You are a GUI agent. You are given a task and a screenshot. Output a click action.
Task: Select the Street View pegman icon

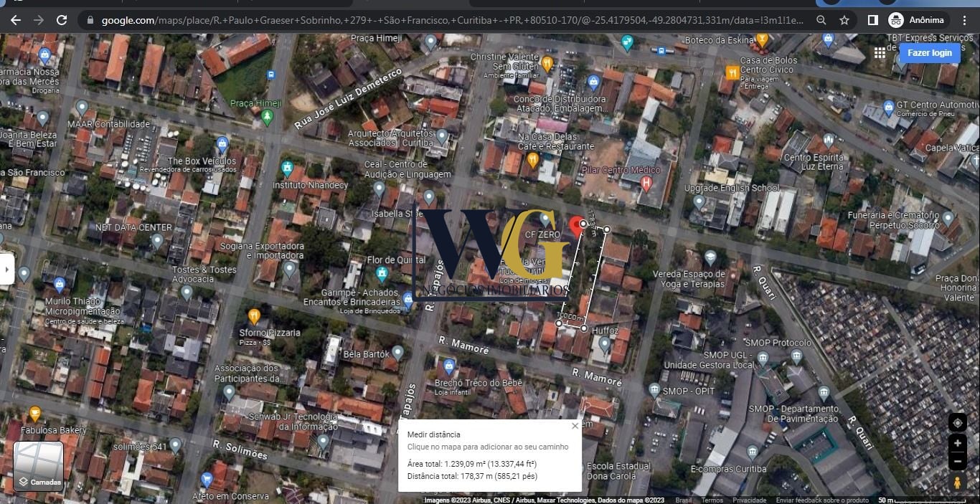(957, 483)
